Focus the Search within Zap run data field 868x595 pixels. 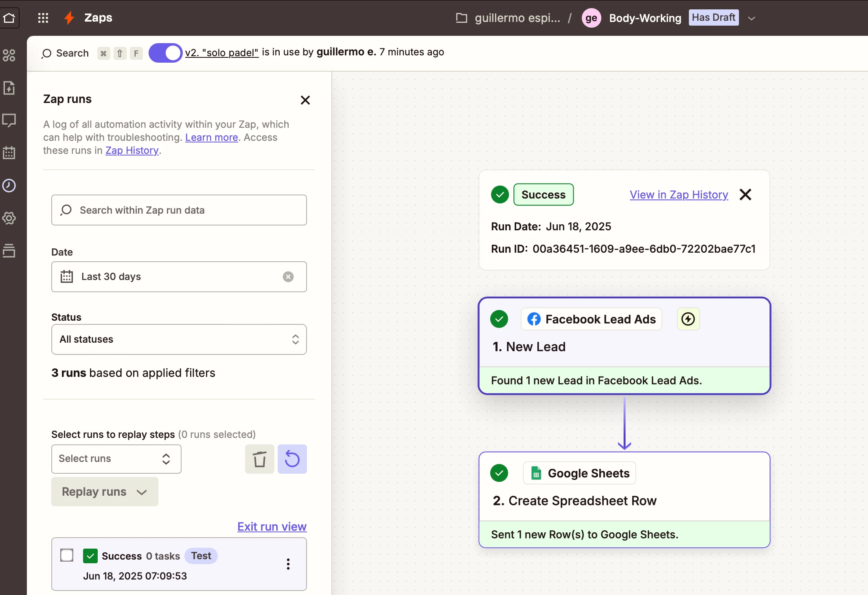coord(179,210)
